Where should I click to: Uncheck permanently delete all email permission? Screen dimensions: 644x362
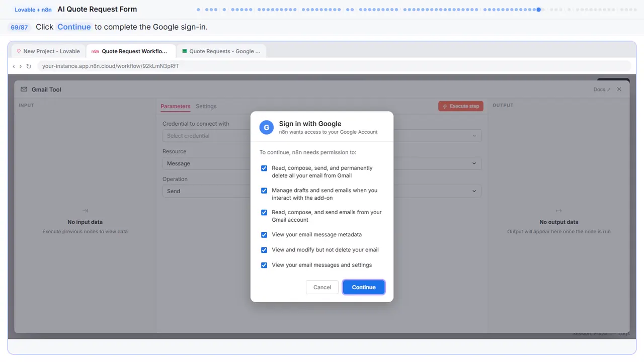pos(264,168)
